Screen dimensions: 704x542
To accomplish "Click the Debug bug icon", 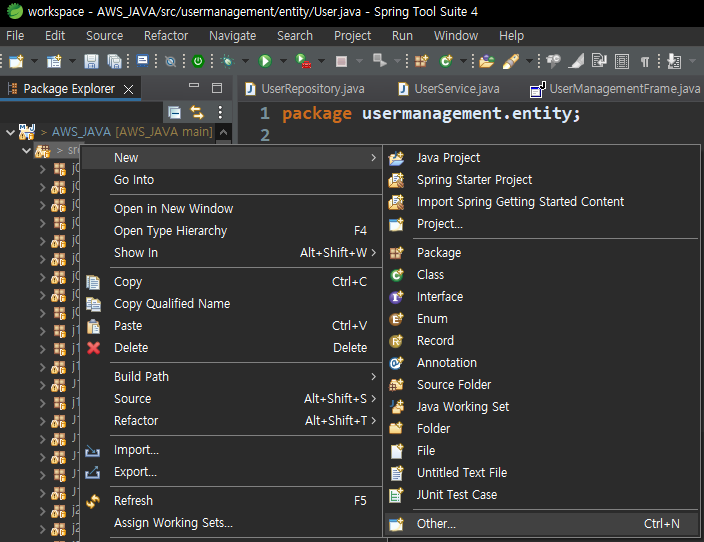I will tap(228, 61).
